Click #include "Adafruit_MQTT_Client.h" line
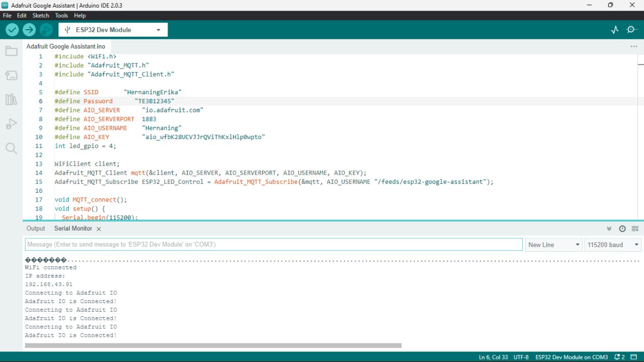This screenshot has width=644, height=362. tap(115, 75)
